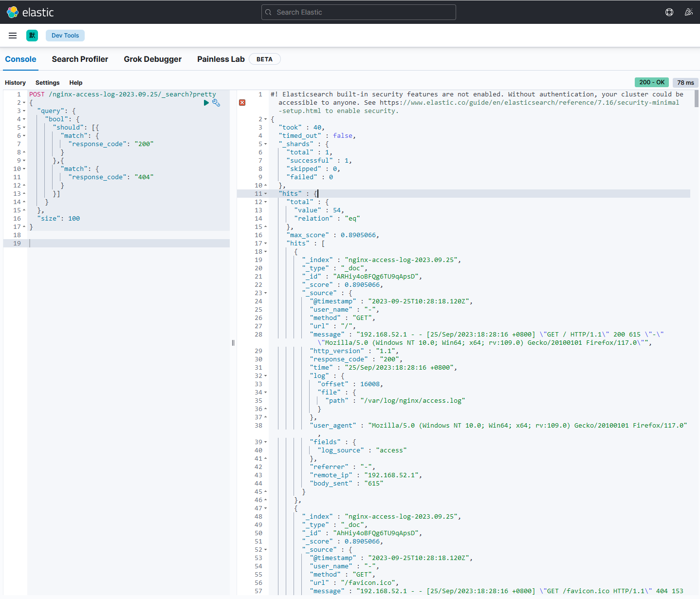Viewport: 700px width, 599px height.
Task: Collapse "_source" fold arrow on line 23
Action: (x=266, y=293)
